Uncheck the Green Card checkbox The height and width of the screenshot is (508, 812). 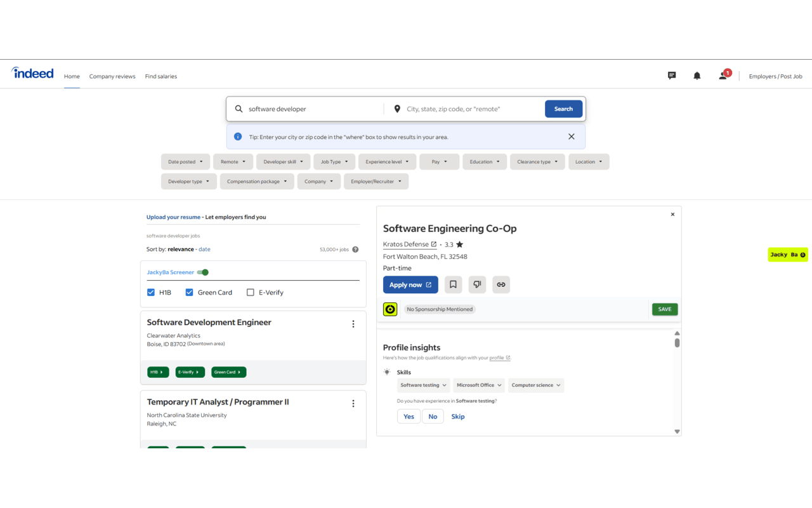coord(189,293)
